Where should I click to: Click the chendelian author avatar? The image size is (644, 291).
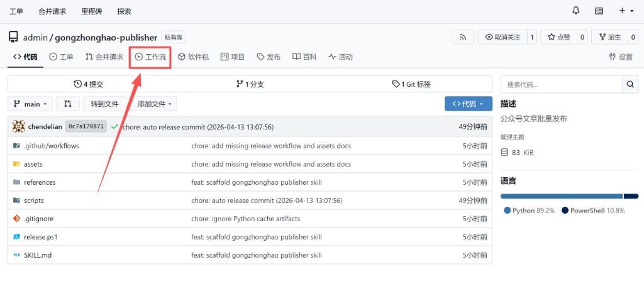(19, 126)
